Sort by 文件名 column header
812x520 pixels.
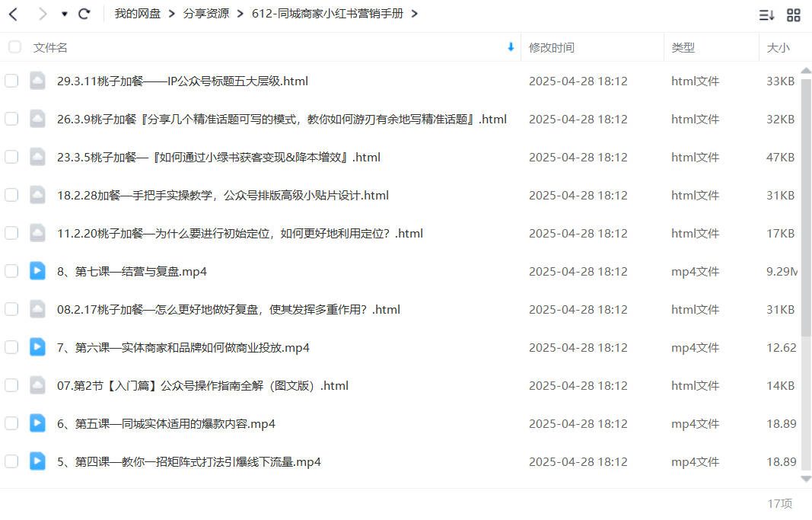coord(50,48)
